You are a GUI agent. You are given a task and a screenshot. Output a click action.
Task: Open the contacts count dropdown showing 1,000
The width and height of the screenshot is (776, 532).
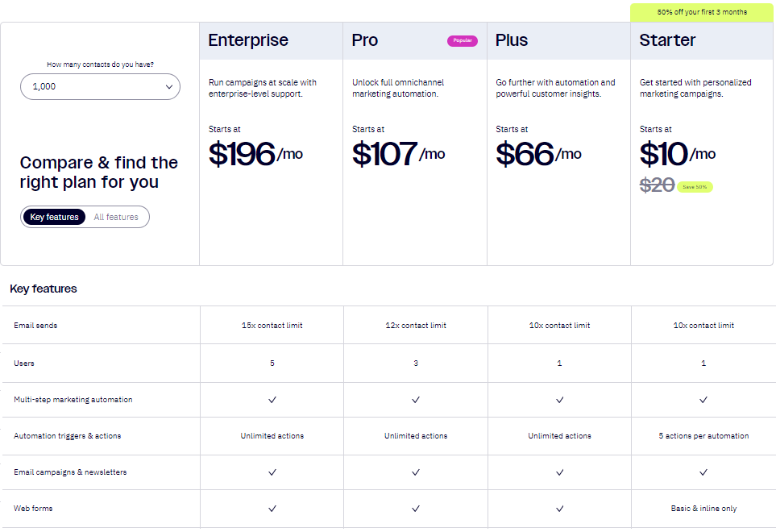tap(100, 86)
